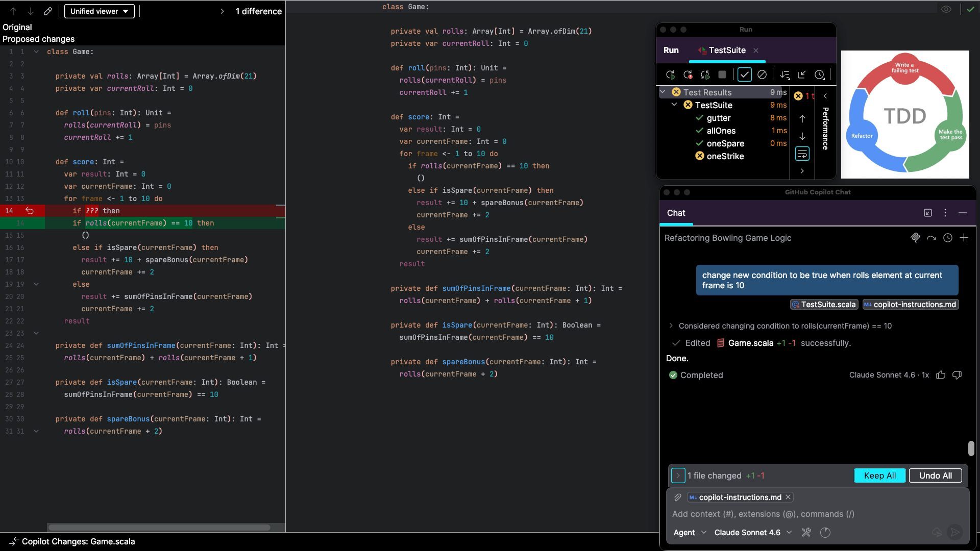
Task: Toggle show passed tests
Action: coord(745,75)
